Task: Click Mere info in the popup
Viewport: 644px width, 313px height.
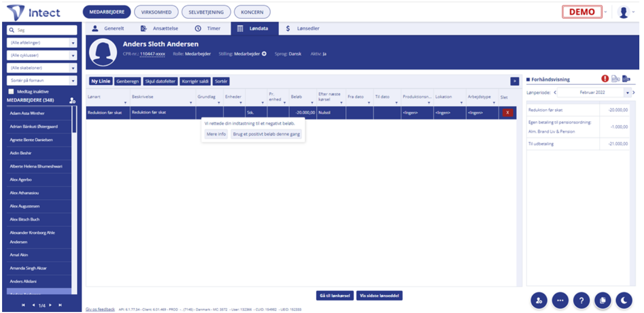Action: click(216, 134)
